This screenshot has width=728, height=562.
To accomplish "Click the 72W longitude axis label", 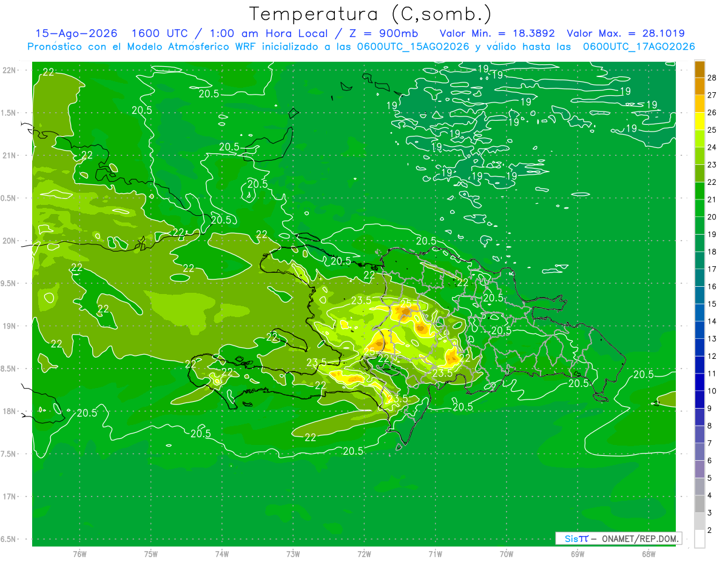I will click(364, 554).
